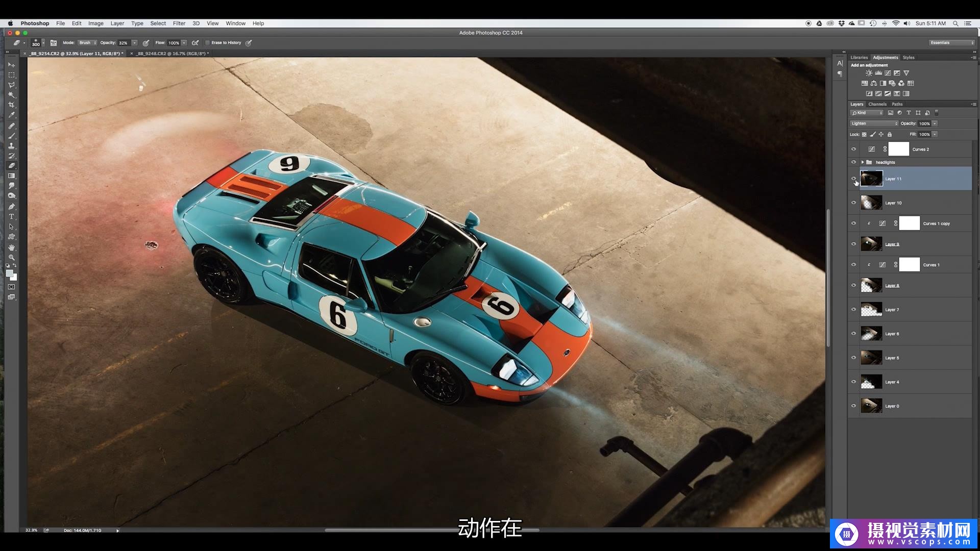Toggle visibility of Curves 2 layer
Image resolution: width=980 pixels, height=551 pixels.
[x=853, y=149]
